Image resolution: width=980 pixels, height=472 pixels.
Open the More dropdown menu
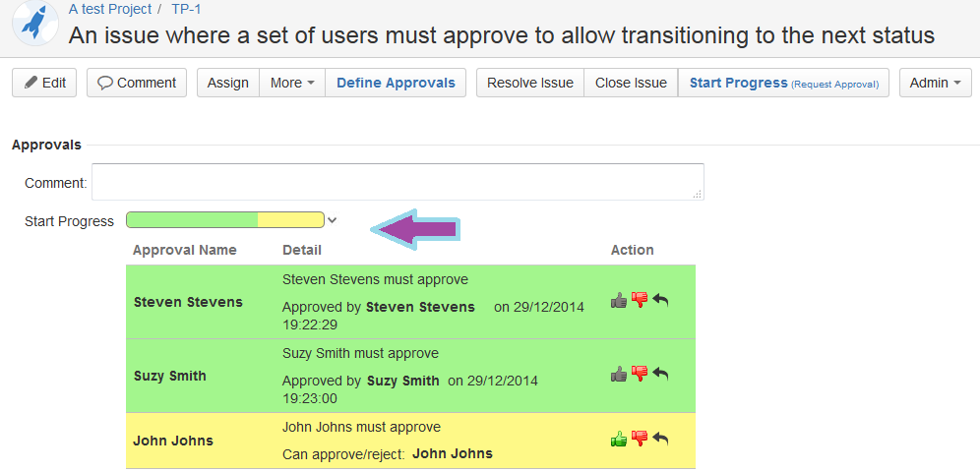(x=292, y=83)
